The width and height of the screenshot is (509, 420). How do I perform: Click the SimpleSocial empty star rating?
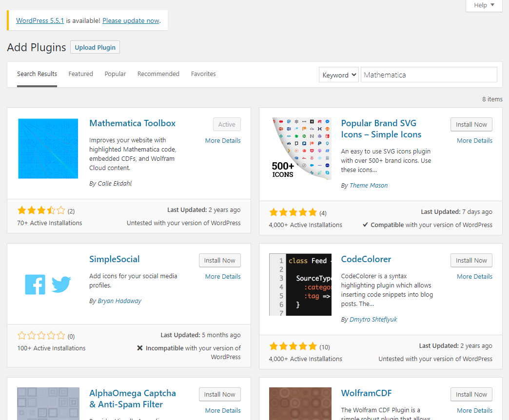pyautogui.click(x=41, y=336)
